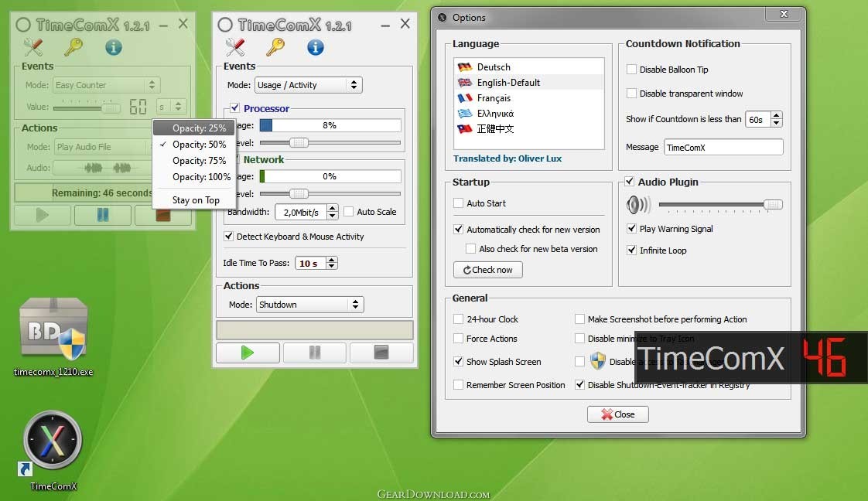
Task: Toggle Disable Shutdown-Event-Tracker in Registry checkbox
Action: (579, 385)
